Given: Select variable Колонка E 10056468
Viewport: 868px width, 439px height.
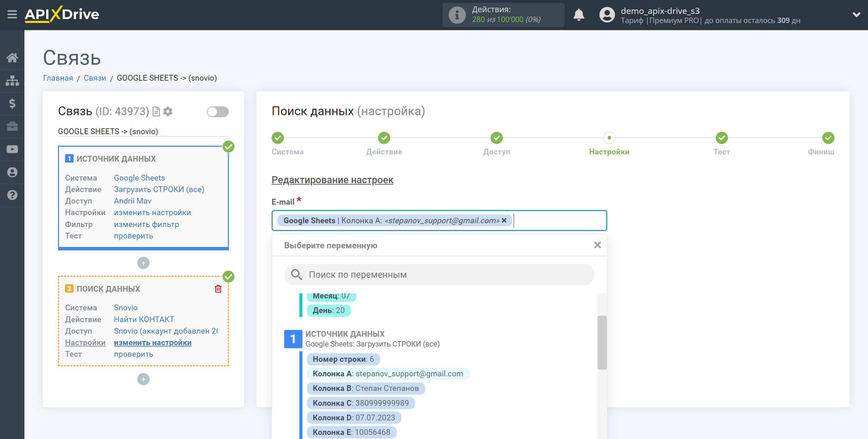Looking at the screenshot, I should [352, 432].
